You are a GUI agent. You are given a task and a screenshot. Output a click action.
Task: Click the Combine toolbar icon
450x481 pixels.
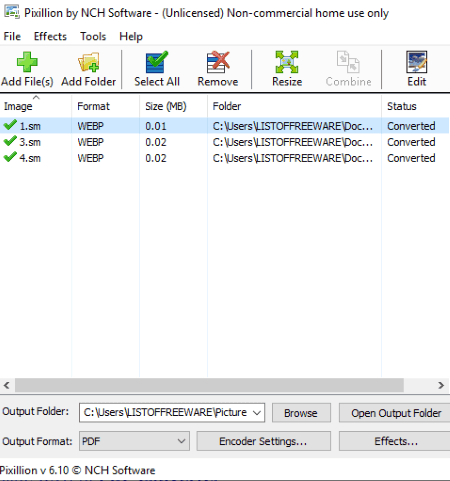pyautogui.click(x=348, y=62)
